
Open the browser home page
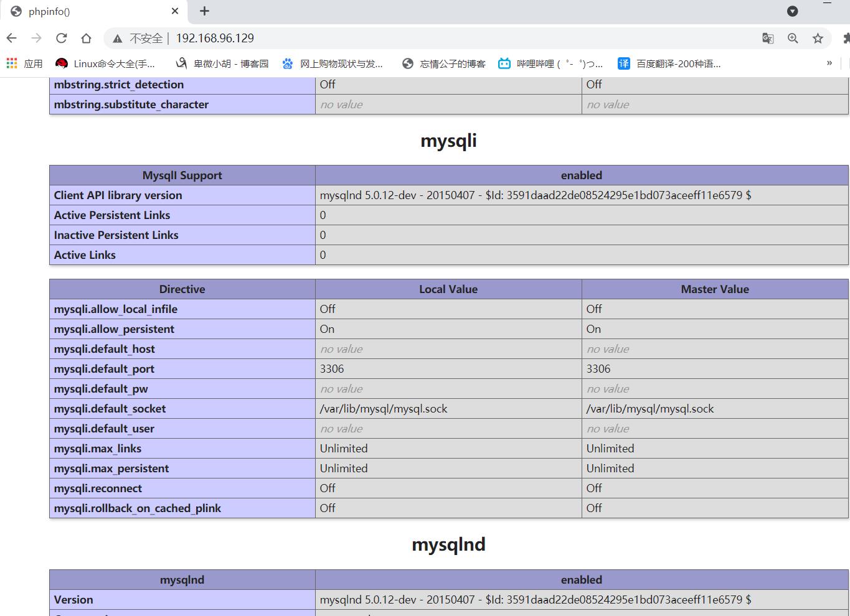pos(86,38)
